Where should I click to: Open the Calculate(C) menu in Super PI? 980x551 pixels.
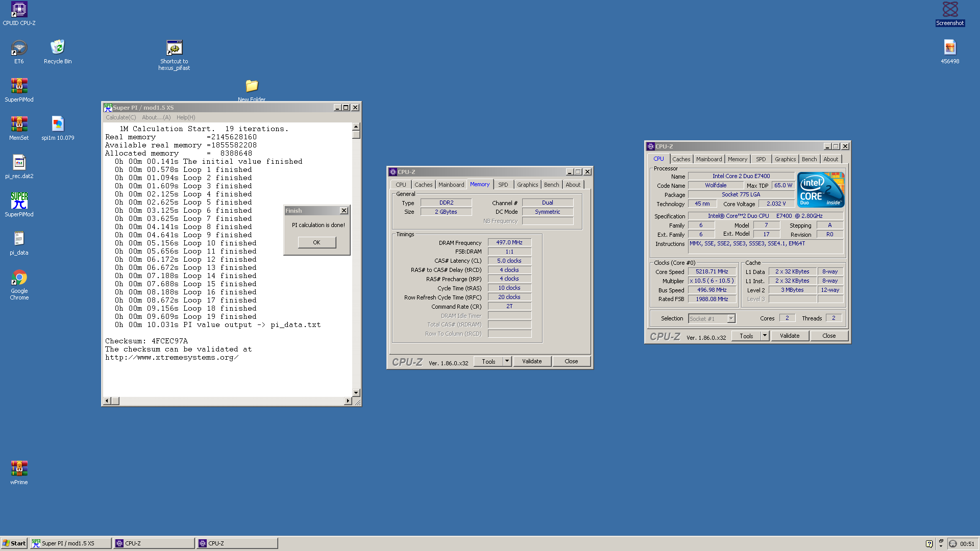coord(121,117)
